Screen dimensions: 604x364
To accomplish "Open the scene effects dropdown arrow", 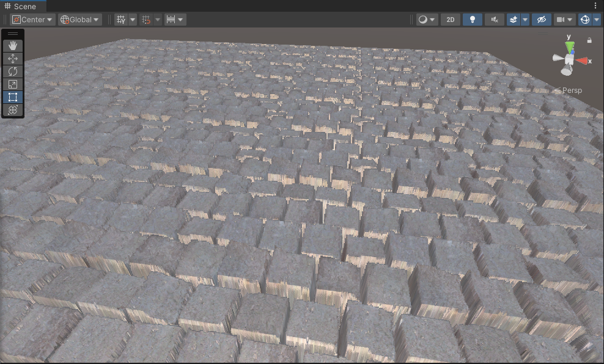I will 525,20.
